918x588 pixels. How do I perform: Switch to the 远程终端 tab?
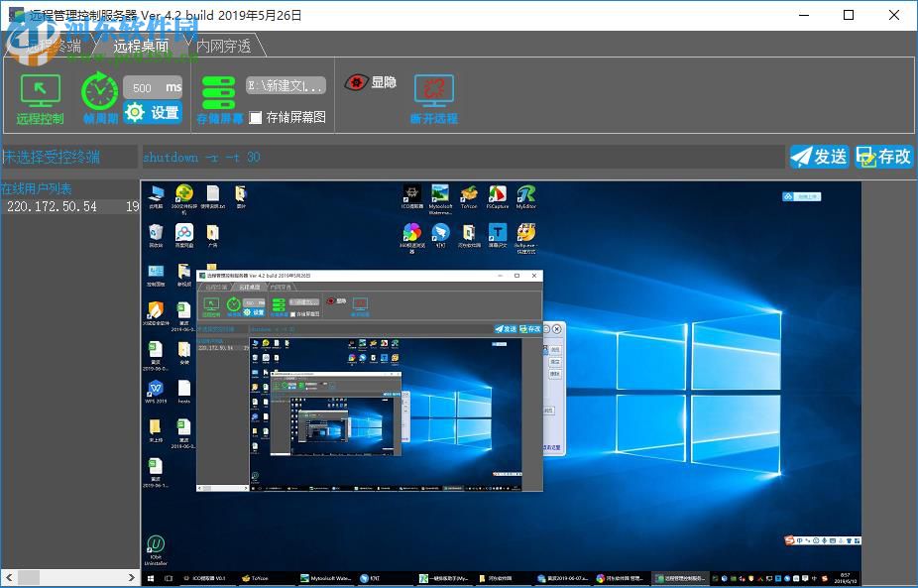[x=52, y=46]
